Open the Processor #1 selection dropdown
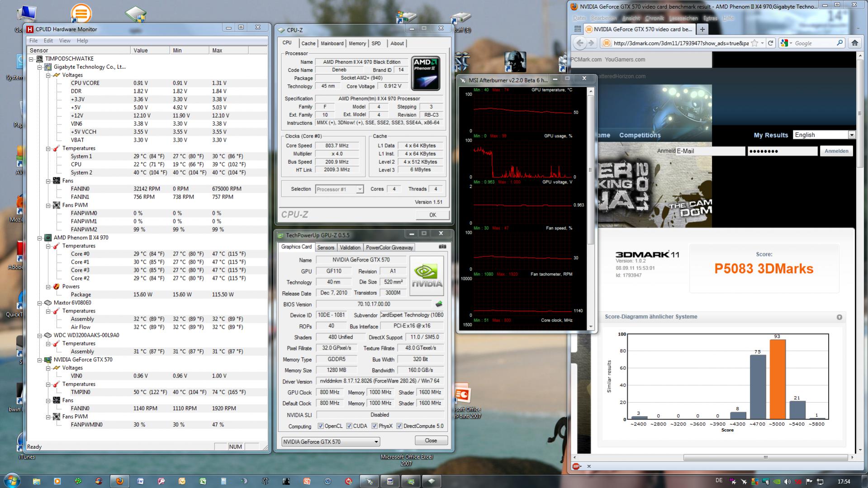The width and height of the screenshot is (868, 488). point(339,190)
